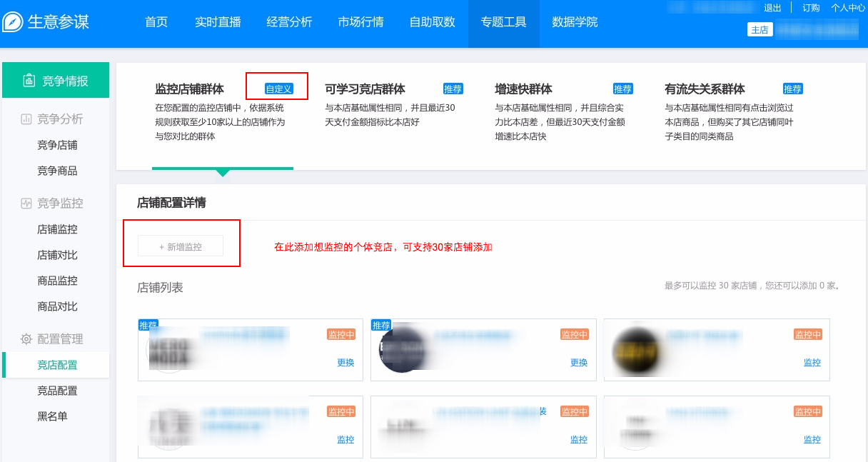Click the 推荐 badge on 增速快群体
Viewport: 868px width, 462px height.
(622, 89)
